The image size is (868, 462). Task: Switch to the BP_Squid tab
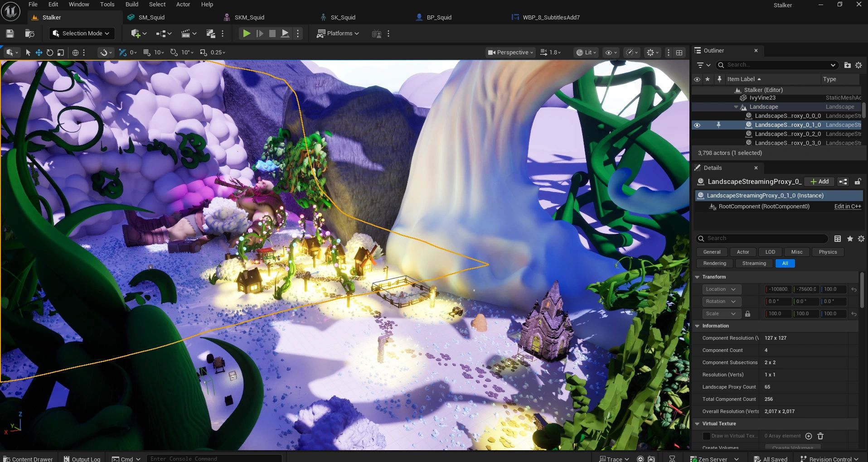439,18
